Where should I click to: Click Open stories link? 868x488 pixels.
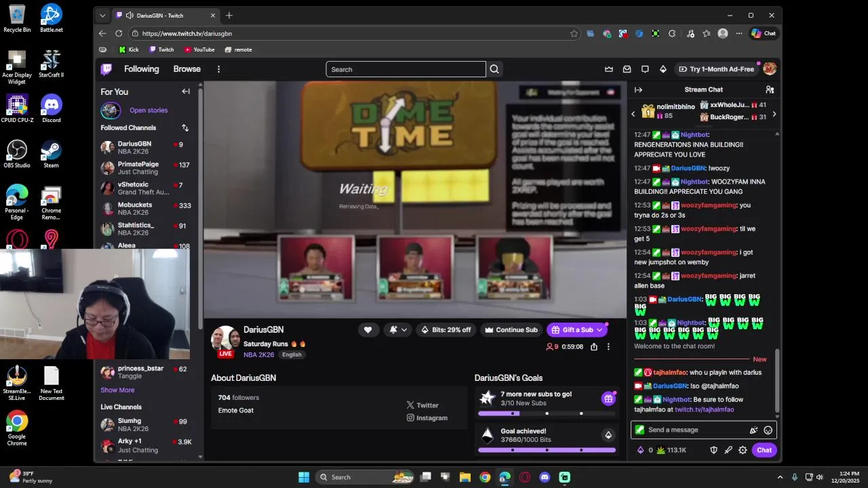pyautogui.click(x=149, y=110)
